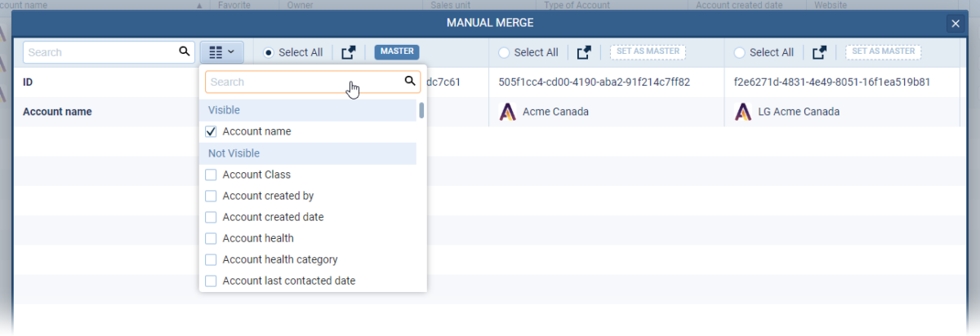Set LG Acme Canada as master
The width and height of the screenshot is (980, 336).
883,51
